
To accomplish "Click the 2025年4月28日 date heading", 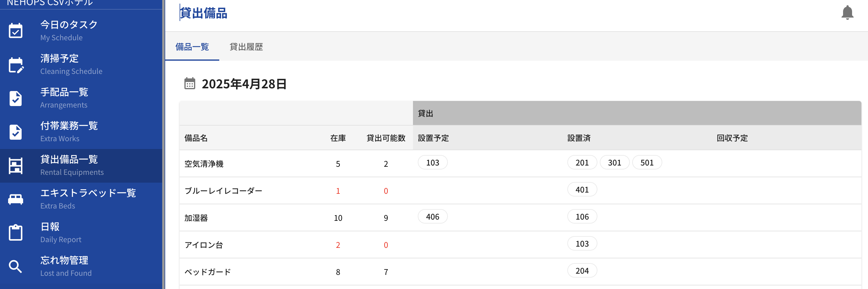I will tap(244, 84).
